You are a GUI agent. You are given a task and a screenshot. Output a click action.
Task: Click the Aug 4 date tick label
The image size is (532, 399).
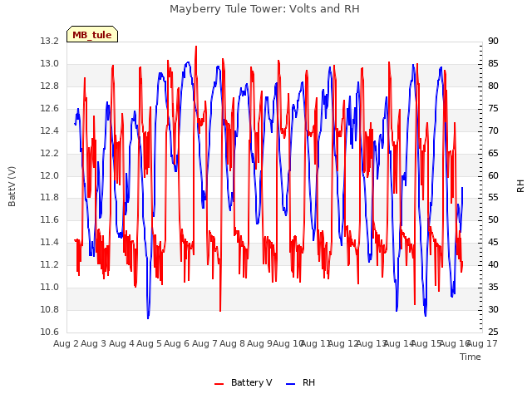point(121,343)
